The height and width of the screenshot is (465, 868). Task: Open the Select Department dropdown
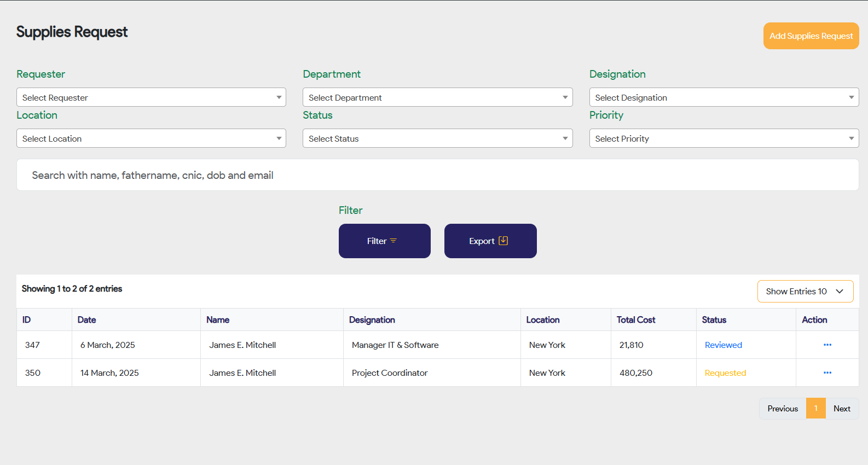[x=437, y=97]
